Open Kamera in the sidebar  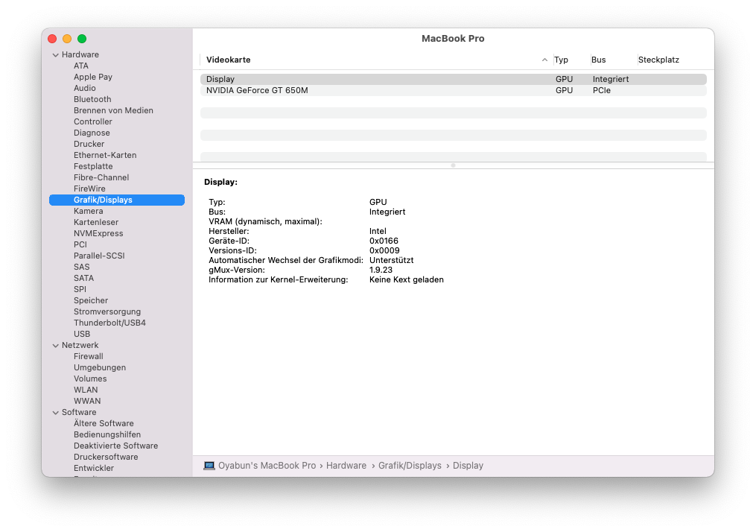(x=88, y=211)
